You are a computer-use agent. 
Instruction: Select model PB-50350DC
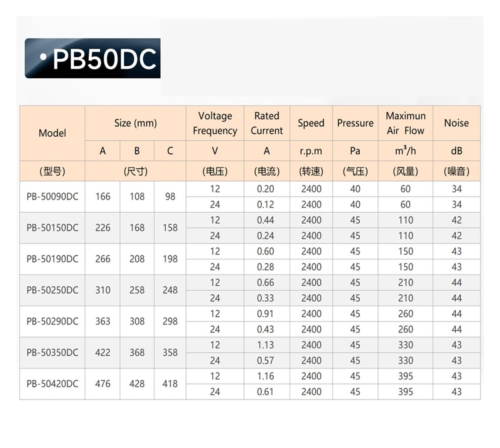pos(52,353)
